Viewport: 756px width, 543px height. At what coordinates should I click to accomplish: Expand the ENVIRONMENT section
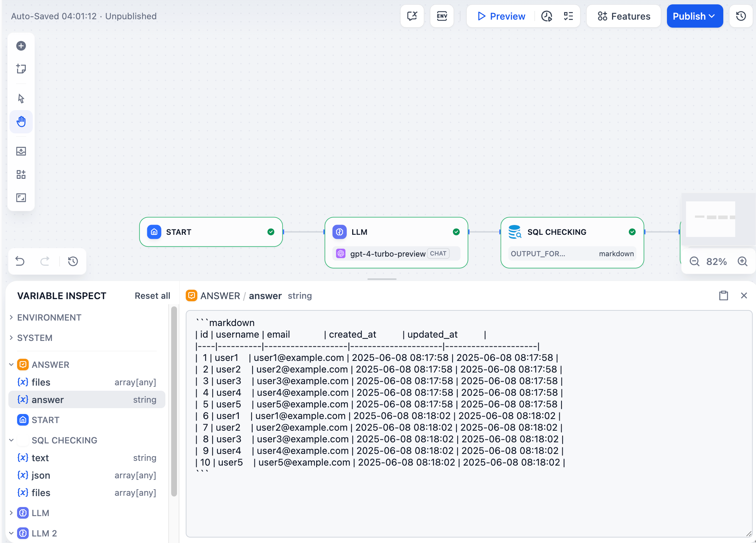pyautogui.click(x=49, y=317)
